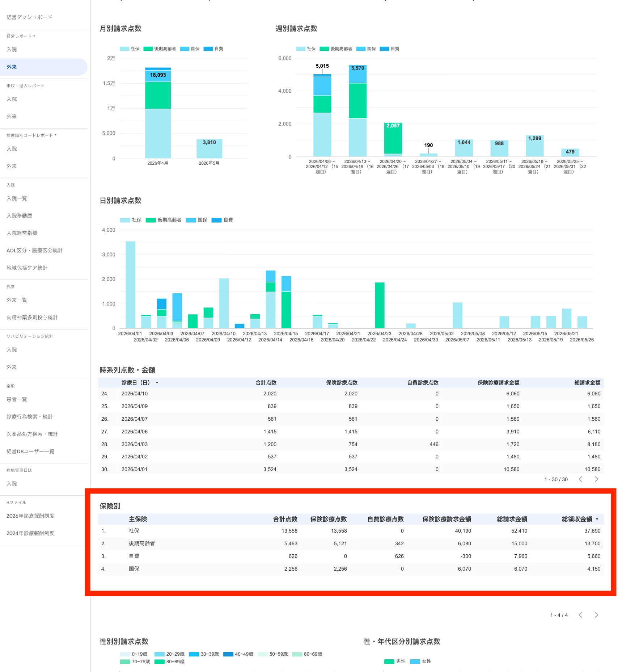Sort 保険別 table by 主保険 header
Image resolution: width=618 pixels, height=672 pixels.
[x=138, y=519]
